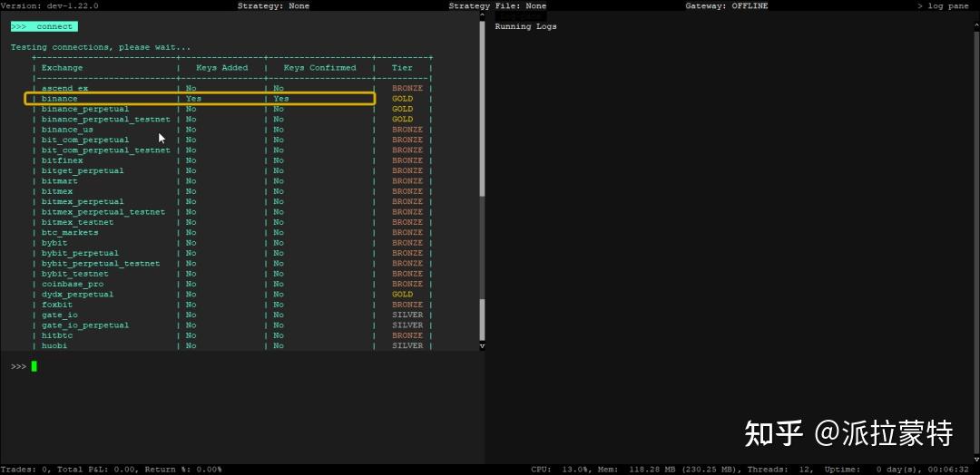Click the 'Gateway: OFFLINE' status text
This screenshot has height=475, width=980.
coord(727,5)
